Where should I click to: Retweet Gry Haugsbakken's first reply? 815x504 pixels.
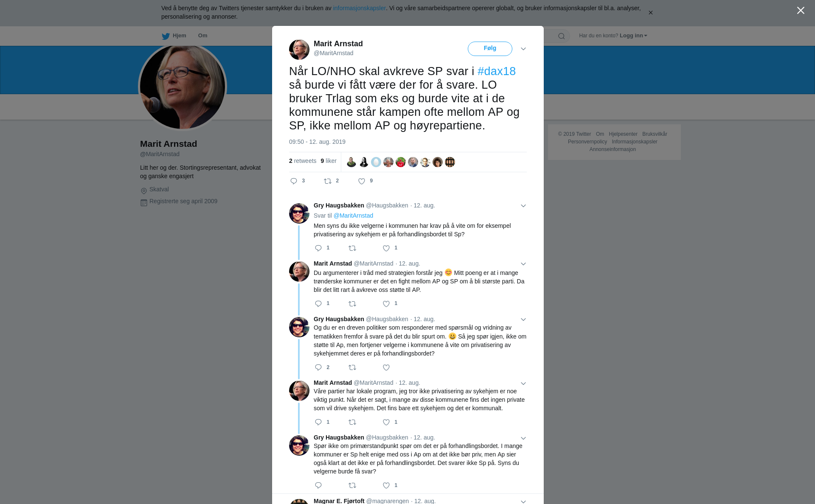click(352, 248)
